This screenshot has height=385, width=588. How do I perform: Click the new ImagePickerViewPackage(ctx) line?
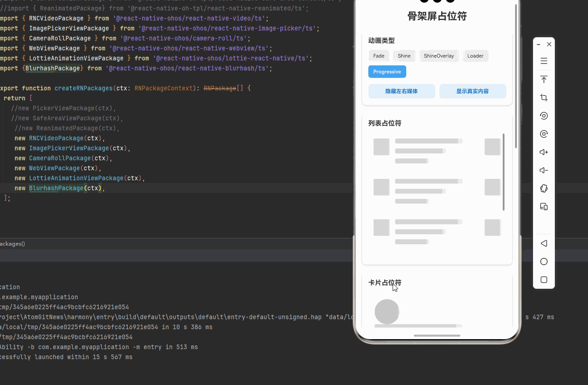click(73, 148)
